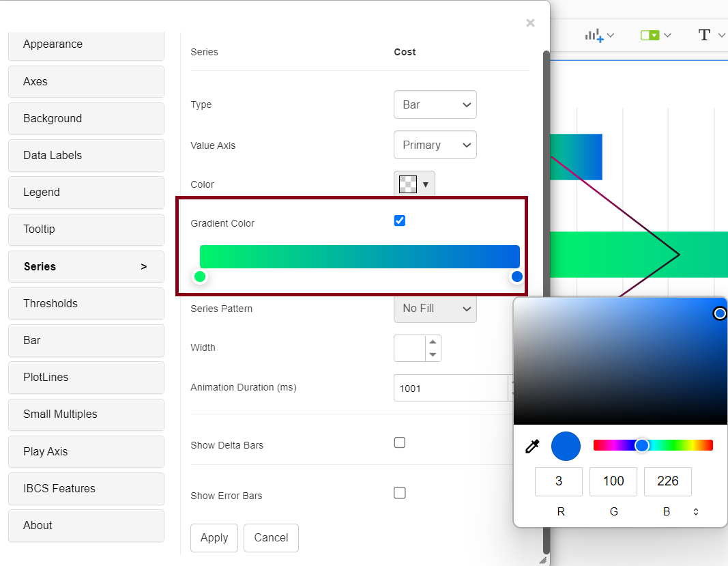Image resolution: width=728 pixels, height=566 pixels.
Task: Uncheck the Gradient Color checkbox
Action: (399, 220)
